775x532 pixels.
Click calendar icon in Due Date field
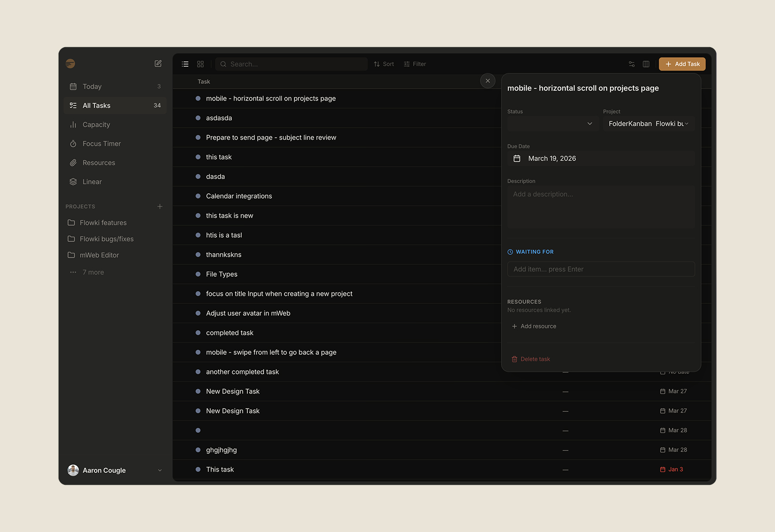click(x=517, y=159)
